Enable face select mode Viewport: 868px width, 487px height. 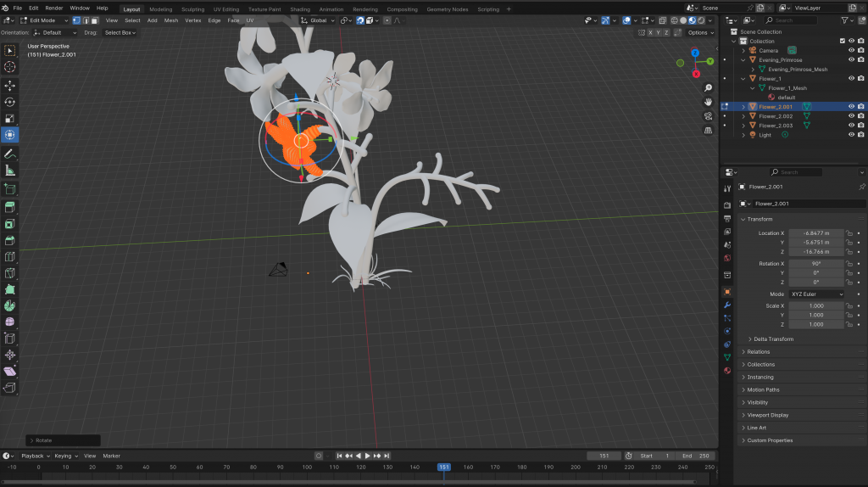(x=95, y=20)
